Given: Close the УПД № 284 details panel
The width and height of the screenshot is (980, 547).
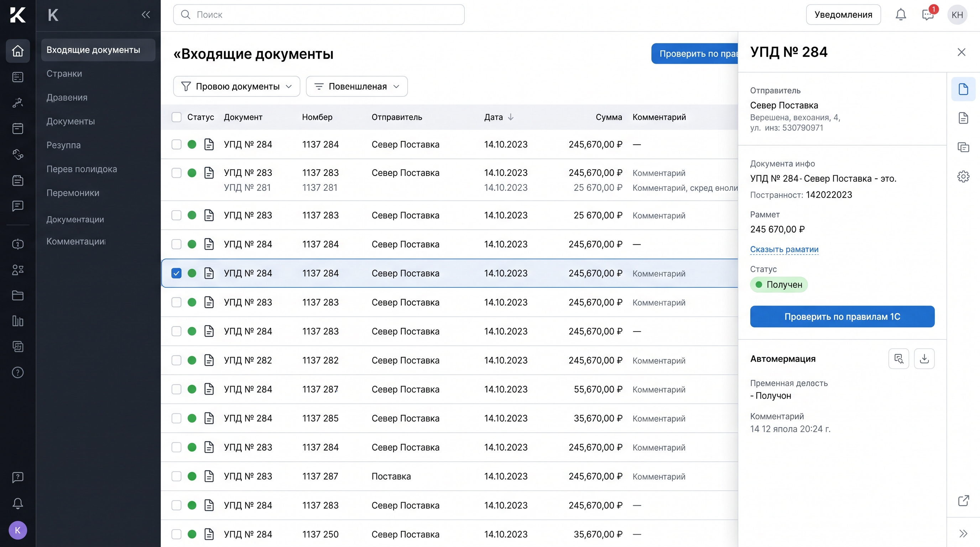Looking at the screenshot, I should pyautogui.click(x=961, y=52).
